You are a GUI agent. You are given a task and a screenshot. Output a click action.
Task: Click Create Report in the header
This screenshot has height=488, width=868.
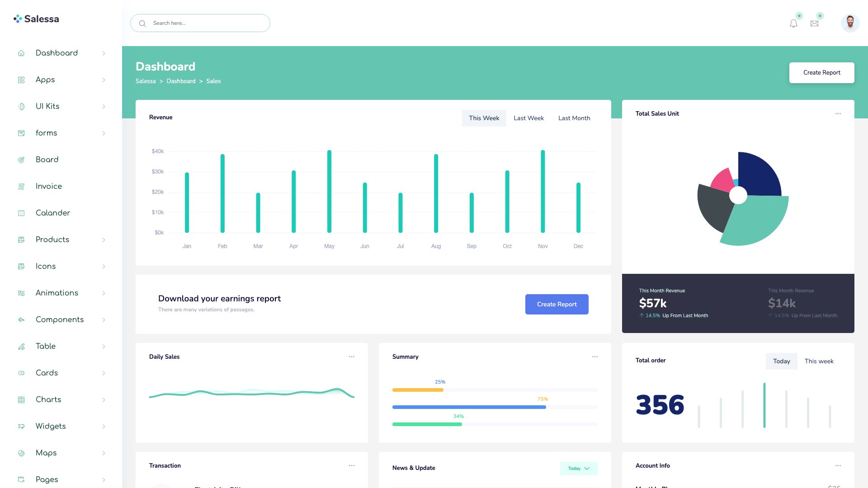pos(822,72)
